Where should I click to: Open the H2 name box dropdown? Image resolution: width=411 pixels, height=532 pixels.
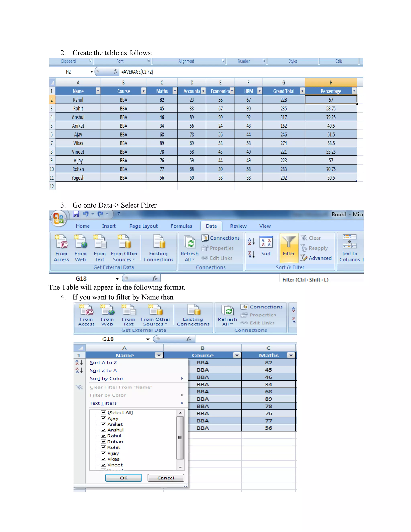[92, 72]
